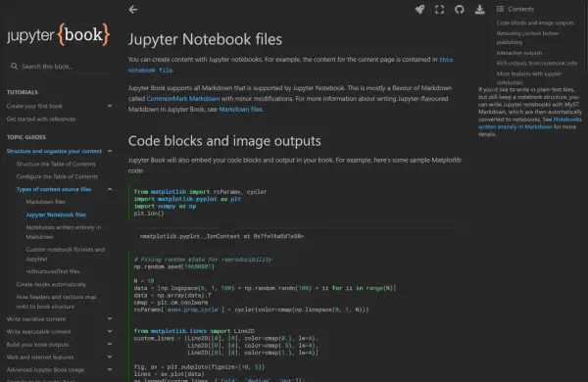Select 'Jupyter Notebook files' sidebar entry
This screenshot has width=588, height=382.
[x=56, y=215]
